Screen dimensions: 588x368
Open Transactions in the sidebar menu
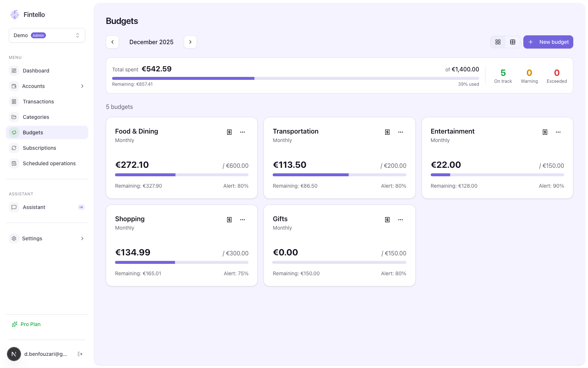pyautogui.click(x=38, y=102)
